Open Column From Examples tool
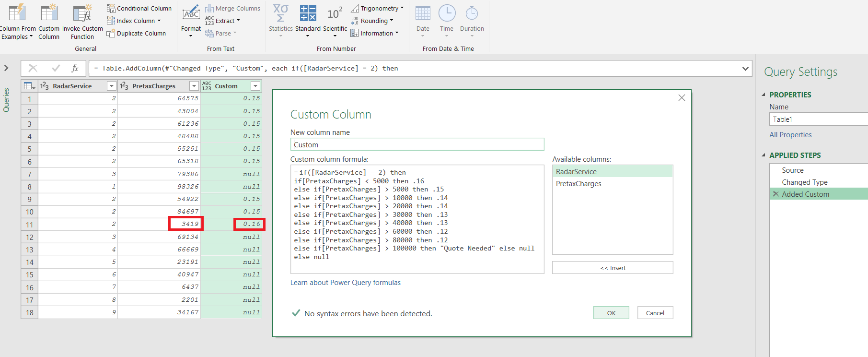The width and height of the screenshot is (868, 357). pyautogui.click(x=17, y=22)
